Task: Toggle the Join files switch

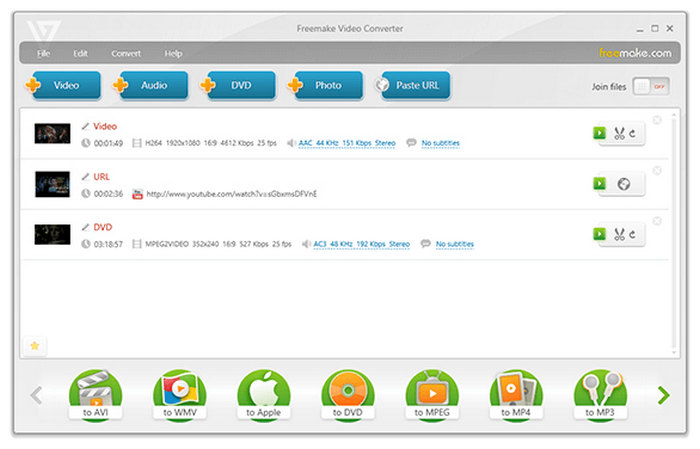Action: click(x=650, y=87)
